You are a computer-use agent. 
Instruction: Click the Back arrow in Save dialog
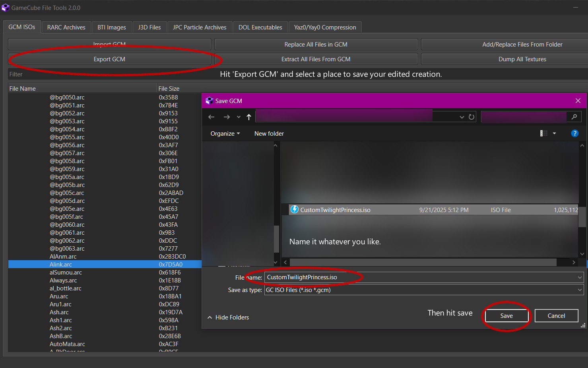tap(211, 117)
